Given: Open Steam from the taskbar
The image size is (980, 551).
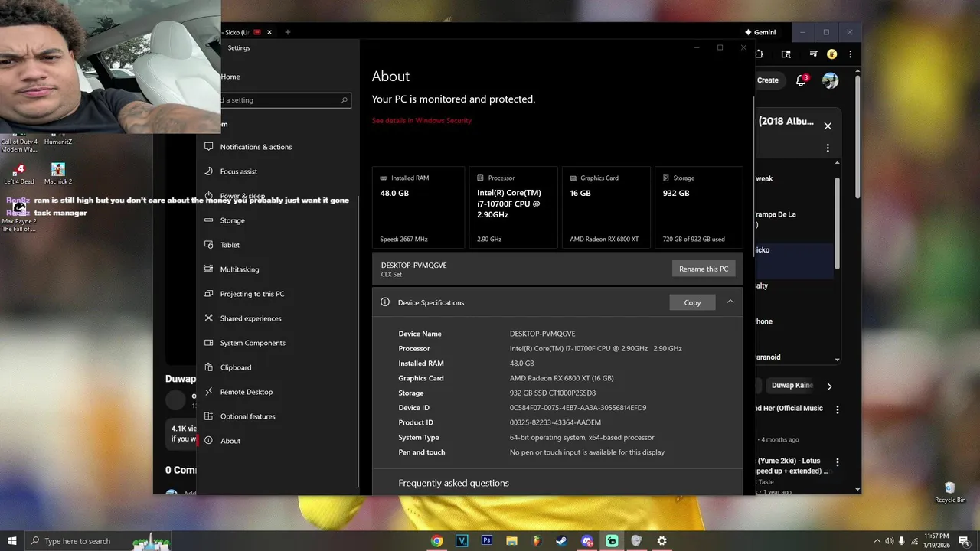Looking at the screenshot, I should click(561, 541).
